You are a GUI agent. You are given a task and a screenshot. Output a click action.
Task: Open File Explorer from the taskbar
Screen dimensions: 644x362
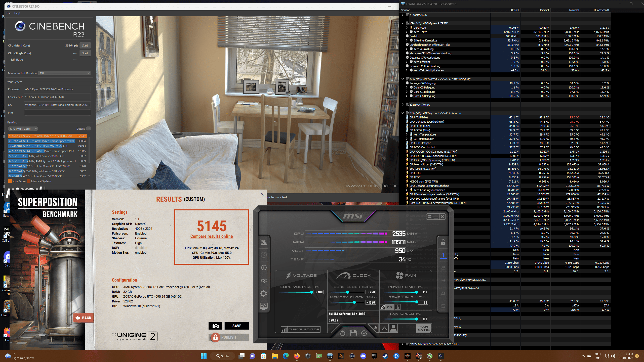coord(274,356)
